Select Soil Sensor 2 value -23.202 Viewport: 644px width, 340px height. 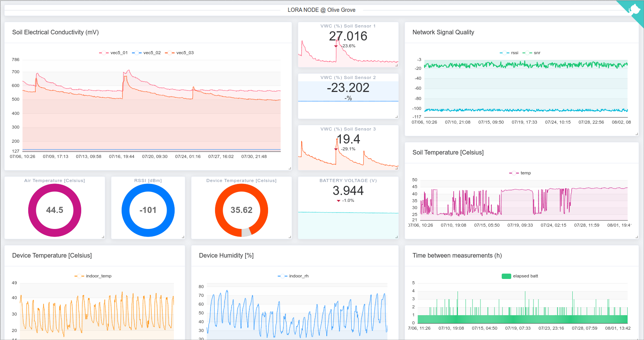pyautogui.click(x=348, y=87)
